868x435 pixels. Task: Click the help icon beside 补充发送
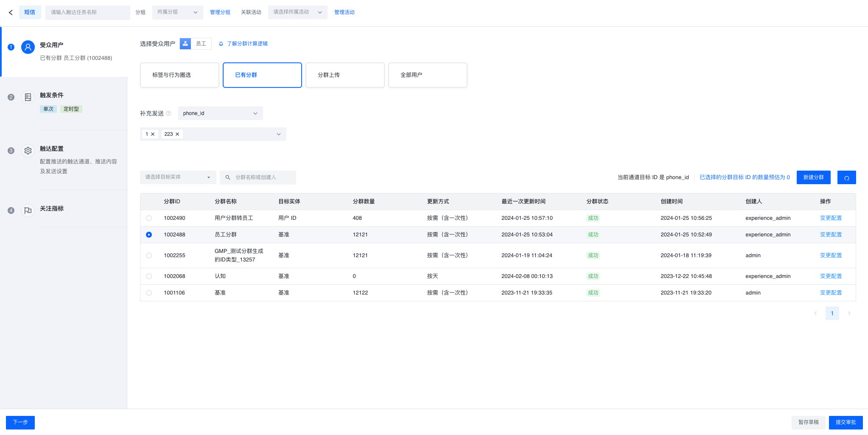pyautogui.click(x=168, y=113)
